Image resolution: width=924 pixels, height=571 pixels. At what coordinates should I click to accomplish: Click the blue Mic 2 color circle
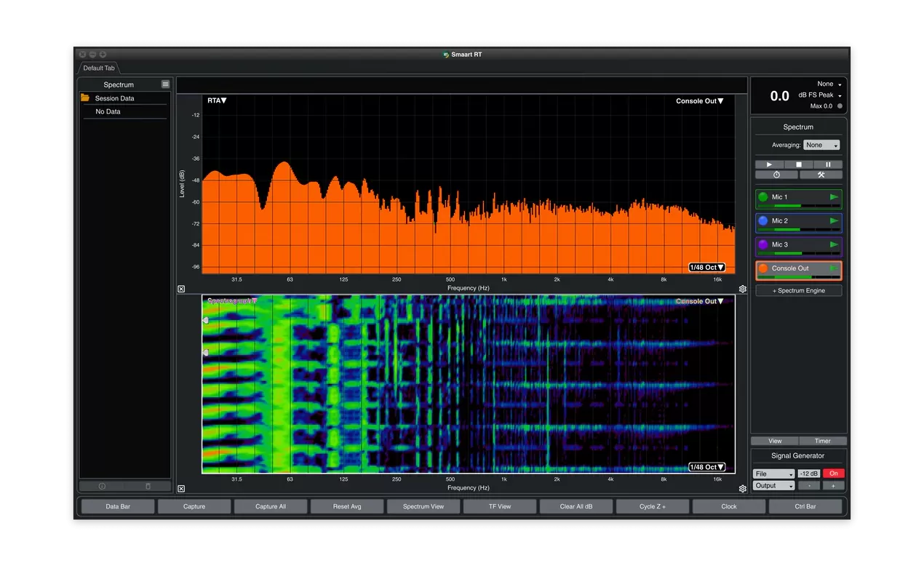pos(763,220)
